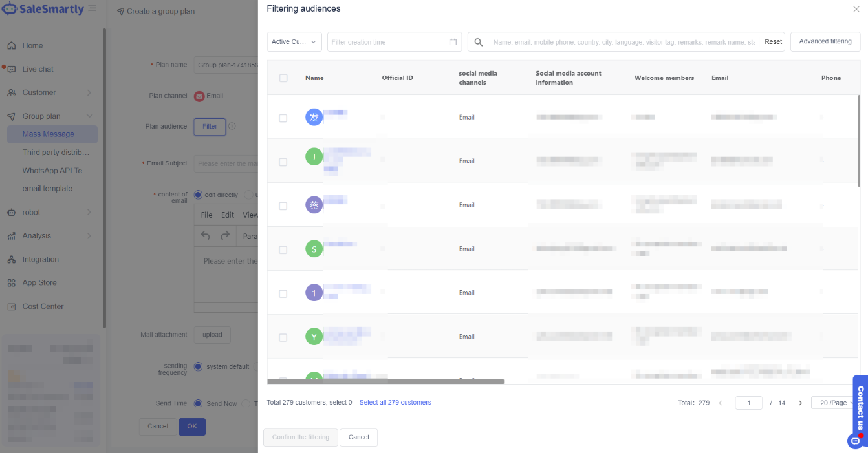This screenshot has height=453, width=868.
Task: Open Integration via its sidebar icon
Action: (x=12, y=260)
